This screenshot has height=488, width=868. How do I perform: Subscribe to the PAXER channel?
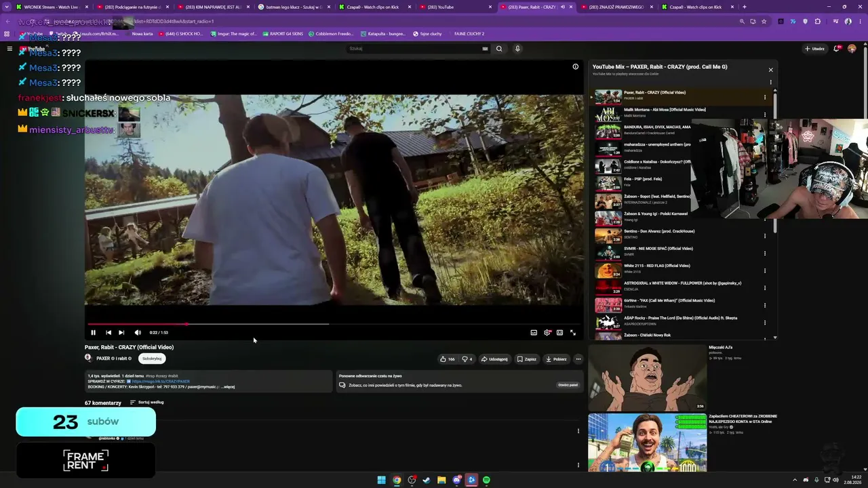[152, 359]
